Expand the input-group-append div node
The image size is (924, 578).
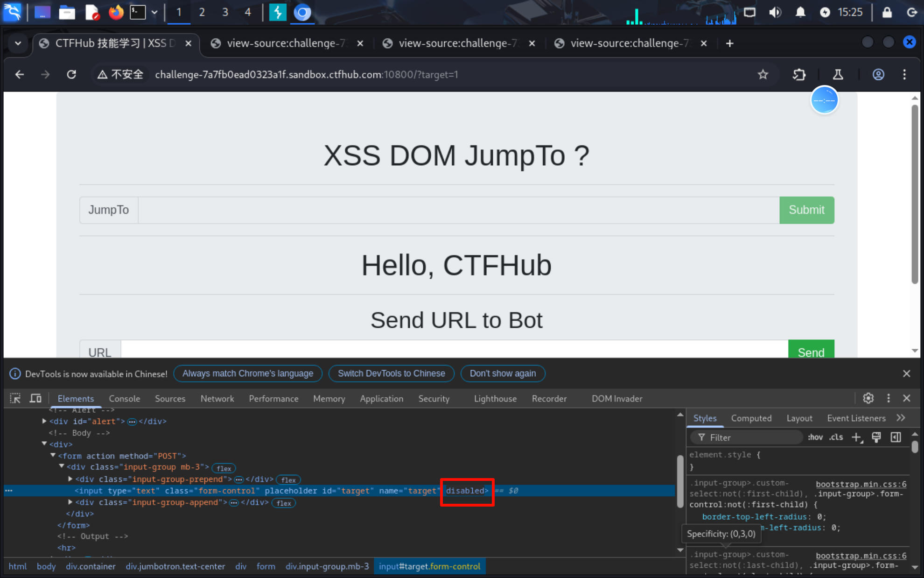pos(70,502)
